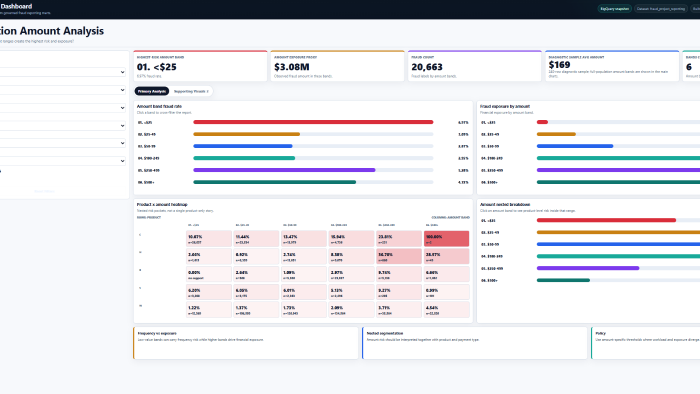Select the orange 02. $25-49 fraud rate bar
The height and width of the screenshot is (394, 700).
[x=246, y=134]
